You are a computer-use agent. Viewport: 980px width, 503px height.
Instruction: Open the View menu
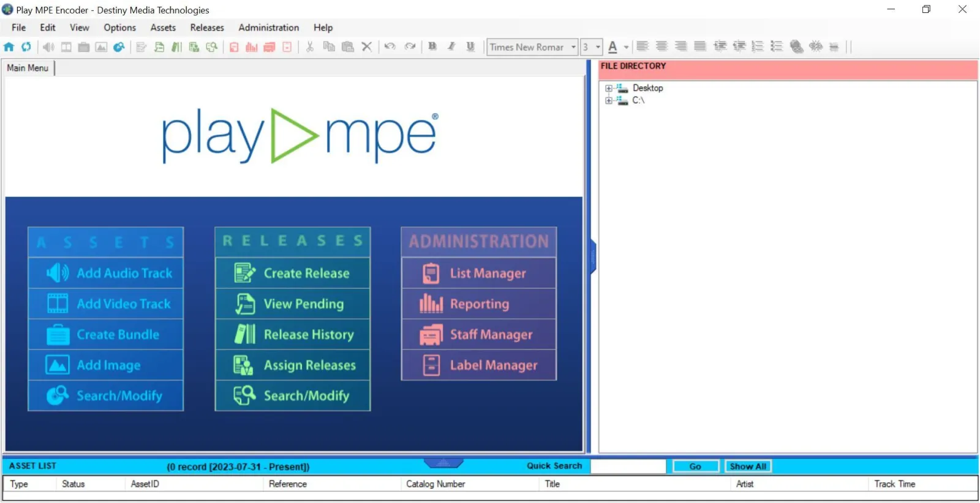point(80,28)
